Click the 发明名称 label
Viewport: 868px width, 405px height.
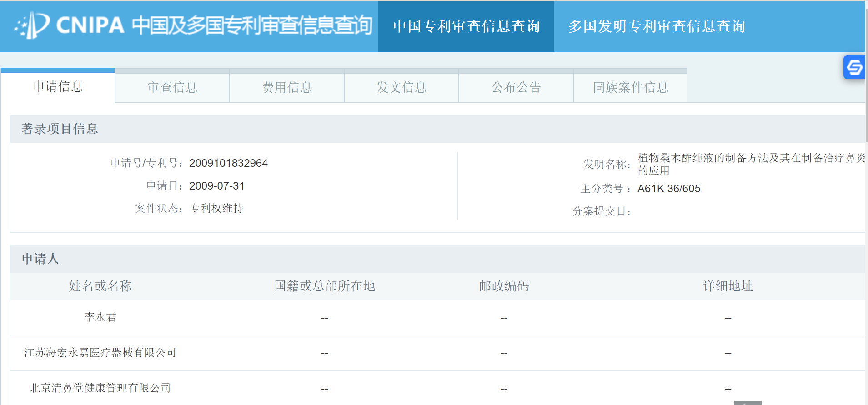607,164
